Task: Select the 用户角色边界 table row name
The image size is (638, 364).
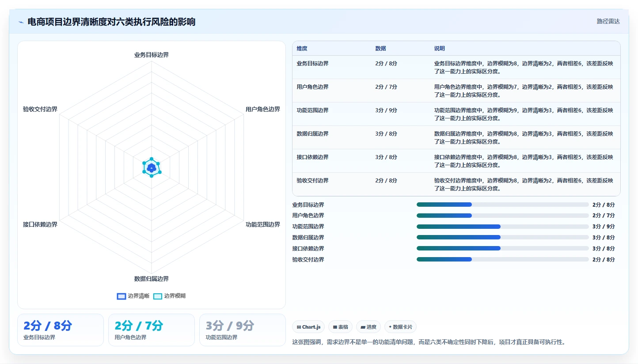Action: [x=313, y=87]
